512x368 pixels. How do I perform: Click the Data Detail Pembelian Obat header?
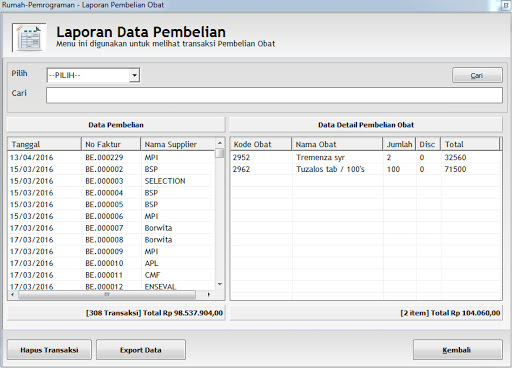[366, 125]
